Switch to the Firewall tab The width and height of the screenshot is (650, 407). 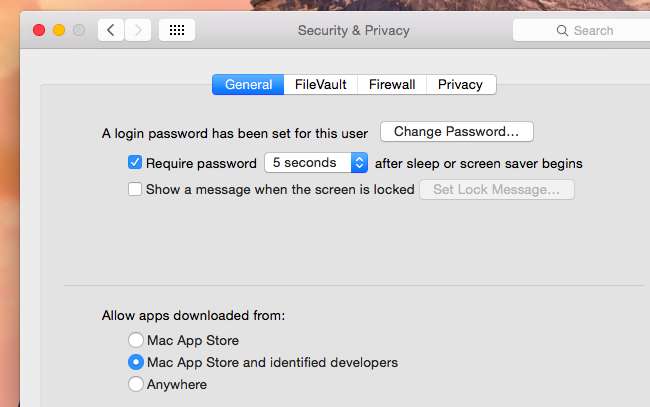click(x=392, y=85)
